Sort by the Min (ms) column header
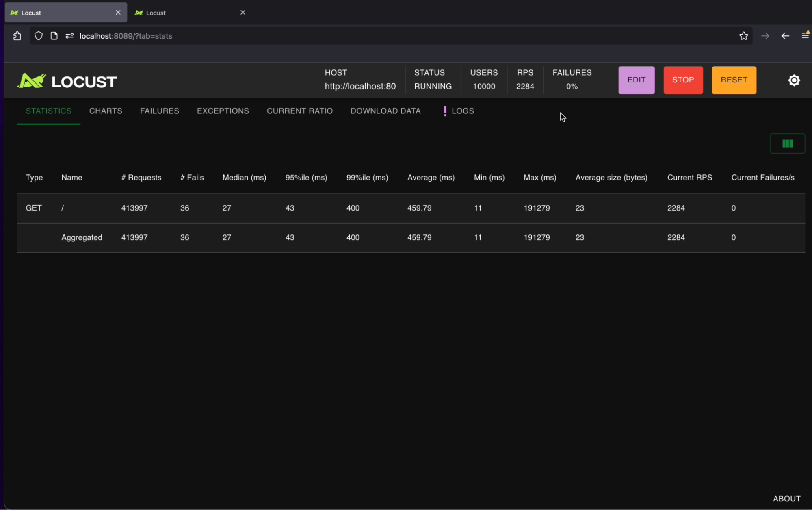 pos(489,178)
